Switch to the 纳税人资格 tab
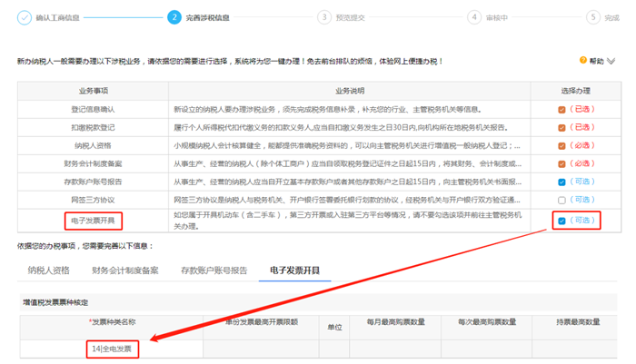 click(x=48, y=271)
